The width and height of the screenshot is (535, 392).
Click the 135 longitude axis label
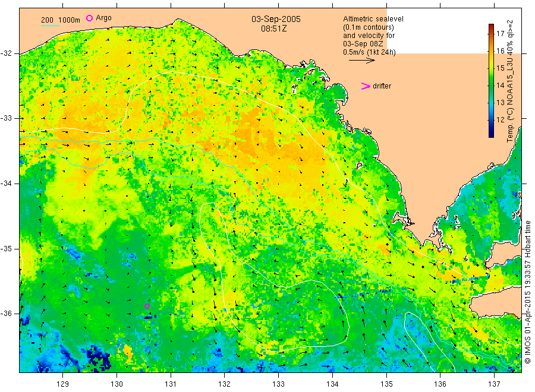[x=386, y=384]
